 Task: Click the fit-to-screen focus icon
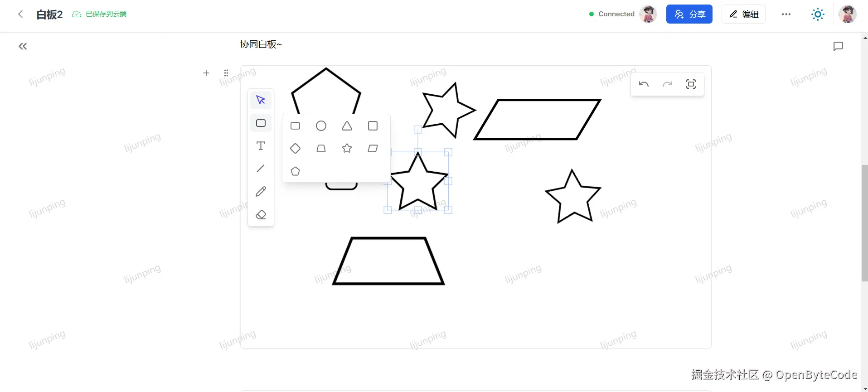point(691,84)
